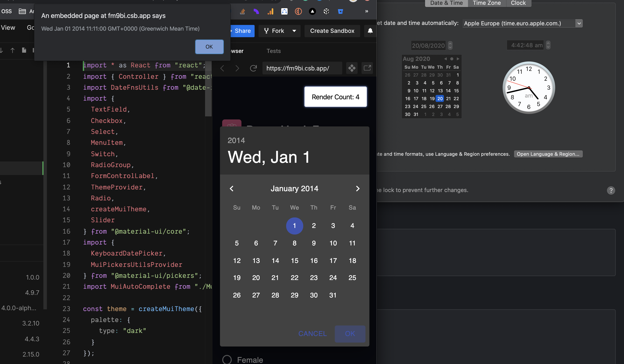Open the Fork dropdown arrow
Image resolution: width=624 pixels, height=364 pixels.
(294, 31)
